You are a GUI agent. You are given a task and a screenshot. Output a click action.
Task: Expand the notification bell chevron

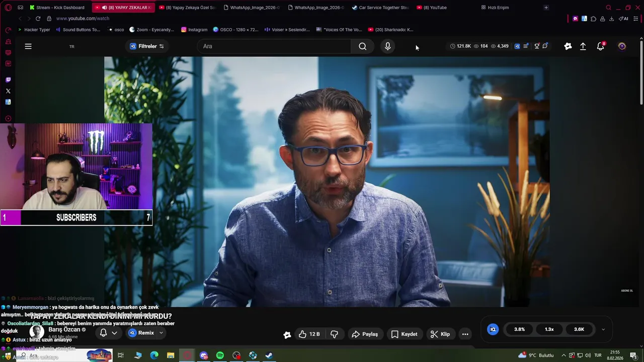[x=114, y=333]
